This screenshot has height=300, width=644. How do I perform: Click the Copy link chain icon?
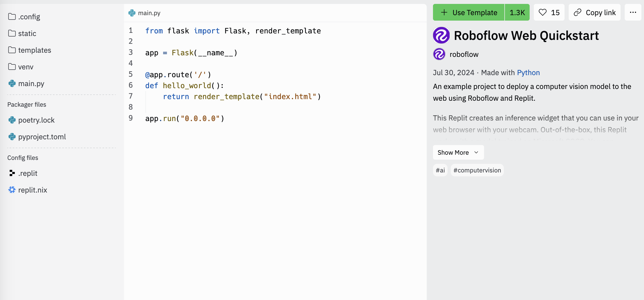click(578, 12)
